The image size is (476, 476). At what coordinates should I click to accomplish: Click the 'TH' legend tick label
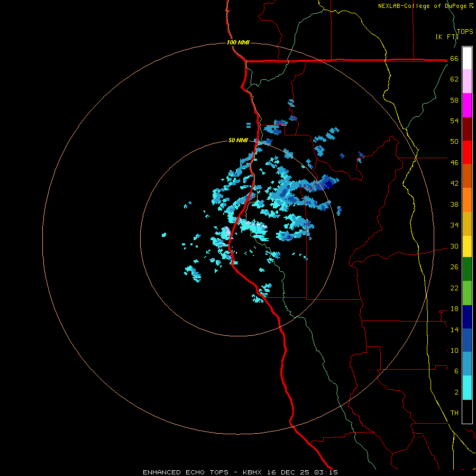coord(454,413)
